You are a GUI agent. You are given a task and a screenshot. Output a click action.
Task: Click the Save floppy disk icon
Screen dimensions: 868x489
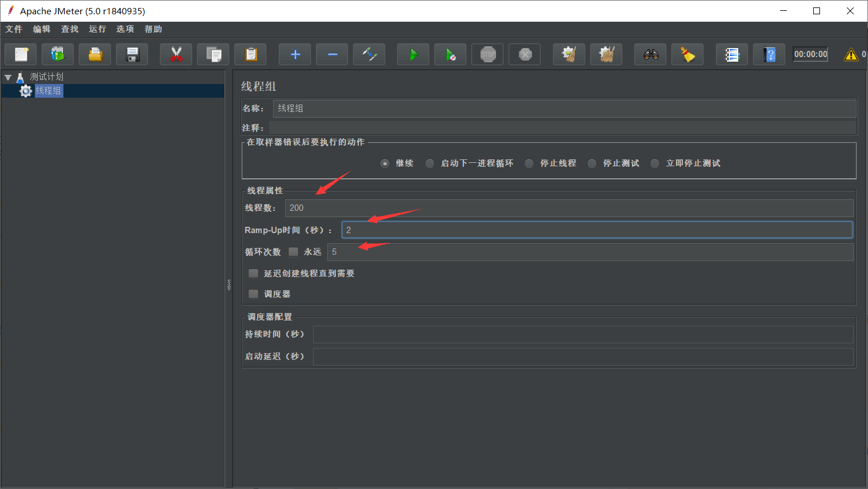132,54
